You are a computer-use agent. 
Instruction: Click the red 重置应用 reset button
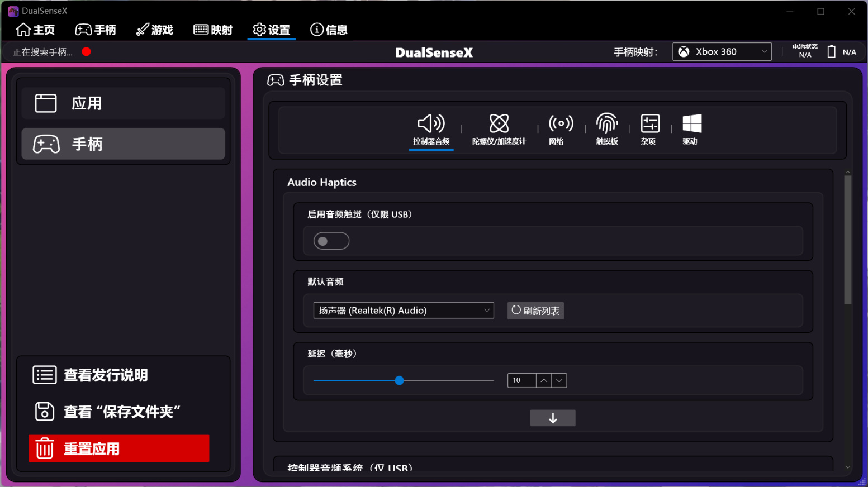[119, 448]
